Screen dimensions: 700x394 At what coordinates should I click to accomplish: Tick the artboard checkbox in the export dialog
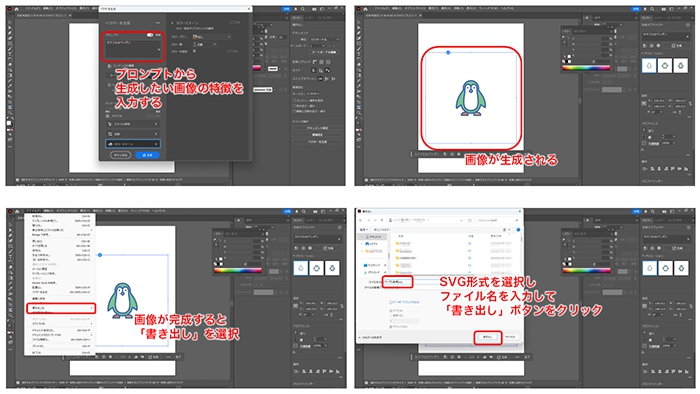point(391,302)
